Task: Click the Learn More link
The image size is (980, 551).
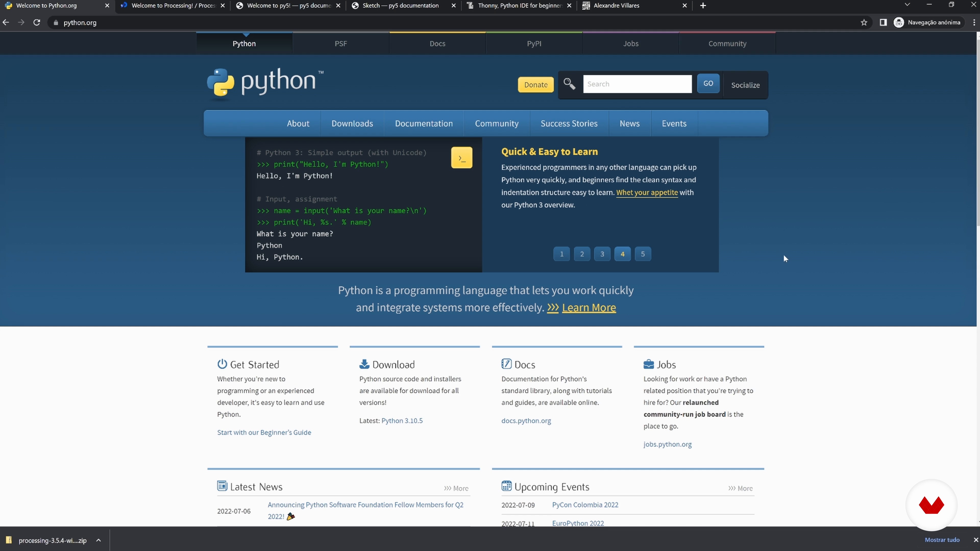Action: (589, 307)
